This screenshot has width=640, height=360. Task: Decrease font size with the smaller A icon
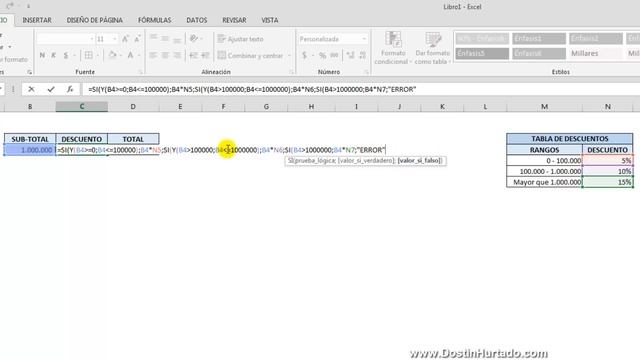point(137,39)
